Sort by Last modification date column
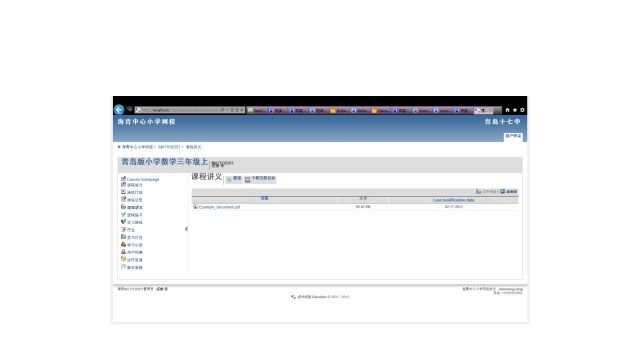Screen dimensions: 640x360 453,200
